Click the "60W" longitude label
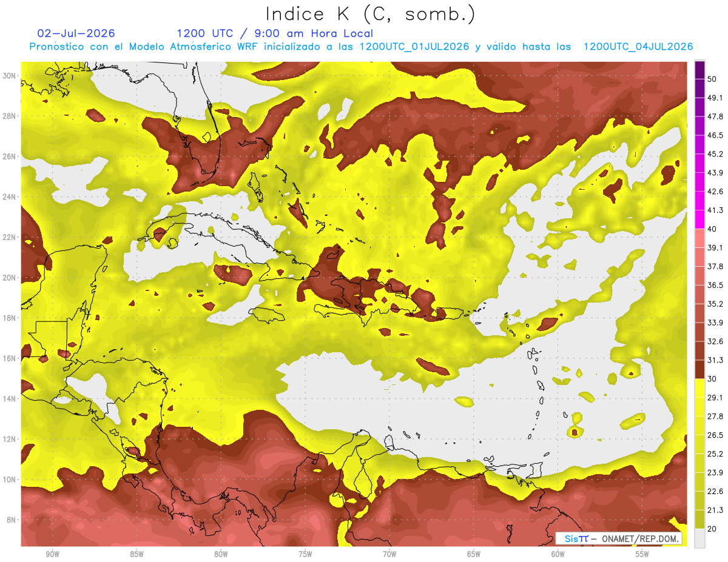728x562 pixels. [558, 555]
